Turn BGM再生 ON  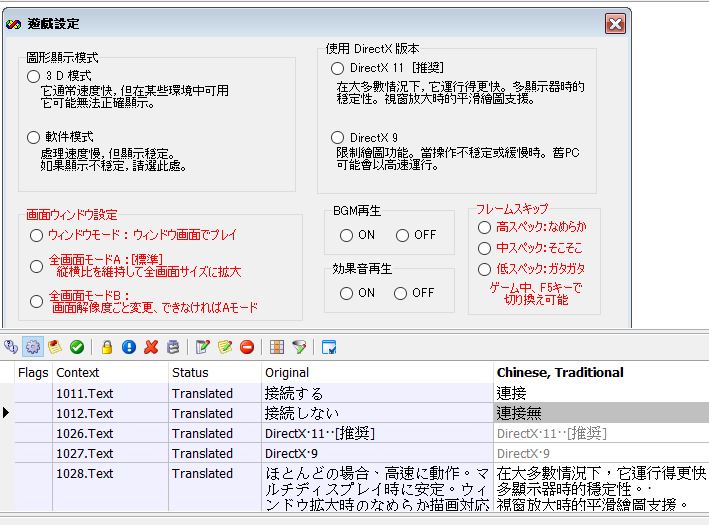(346, 235)
